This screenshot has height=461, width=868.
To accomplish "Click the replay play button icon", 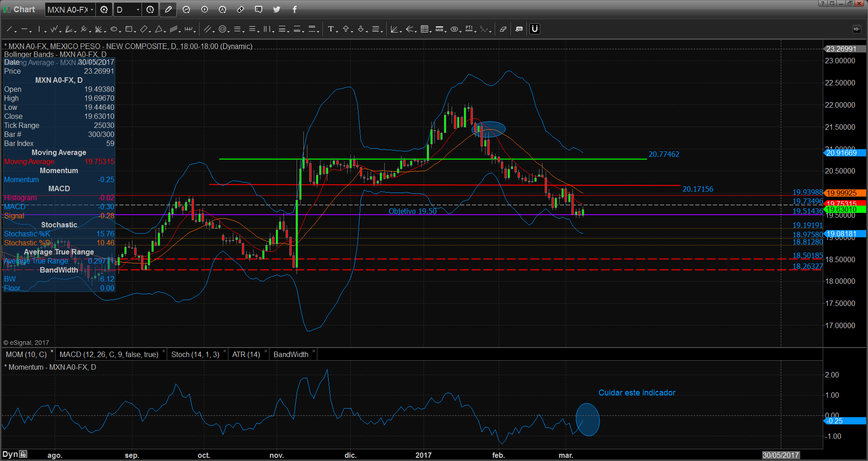I will pos(204,9).
